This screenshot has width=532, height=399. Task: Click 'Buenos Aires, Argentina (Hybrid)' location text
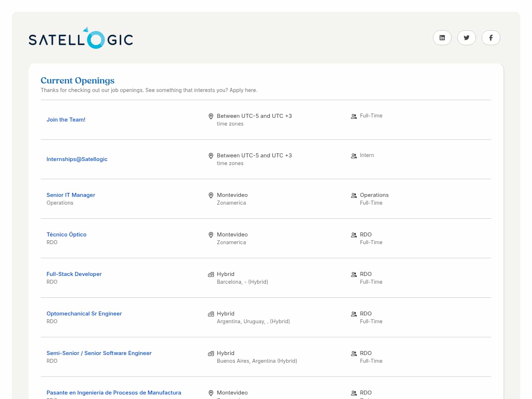pyautogui.click(x=257, y=361)
